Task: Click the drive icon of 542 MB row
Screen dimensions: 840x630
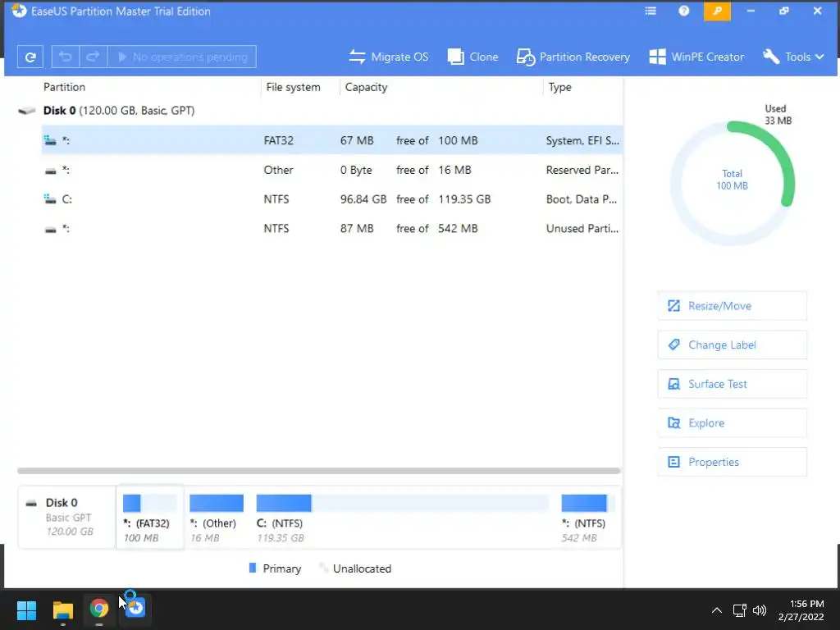Action: (x=50, y=230)
